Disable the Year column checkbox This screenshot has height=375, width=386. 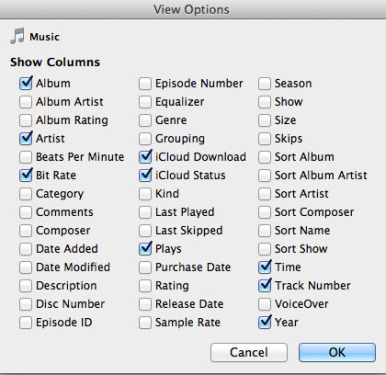pyautogui.click(x=264, y=322)
